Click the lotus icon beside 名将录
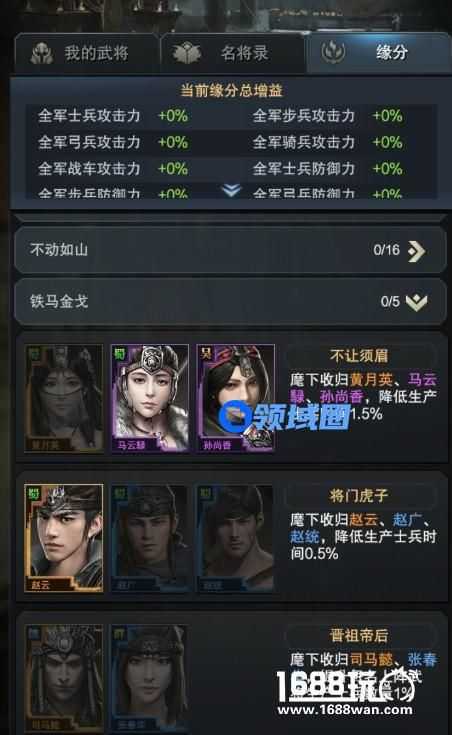This screenshot has width=452, height=735. [x=187, y=53]
